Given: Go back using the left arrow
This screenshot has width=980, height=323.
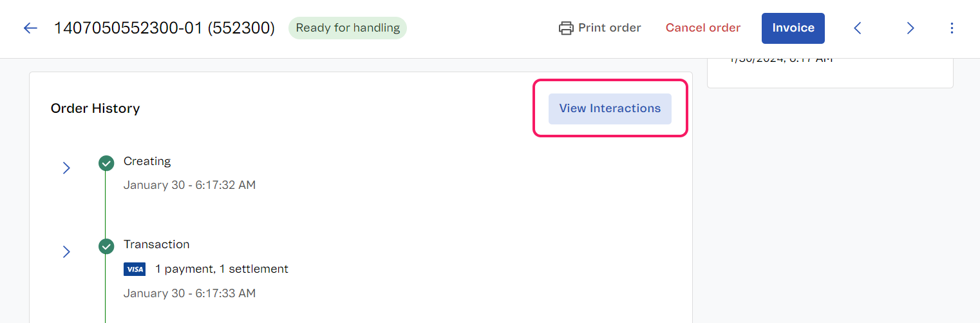Looking at the screenshot, I should point(30,28).
